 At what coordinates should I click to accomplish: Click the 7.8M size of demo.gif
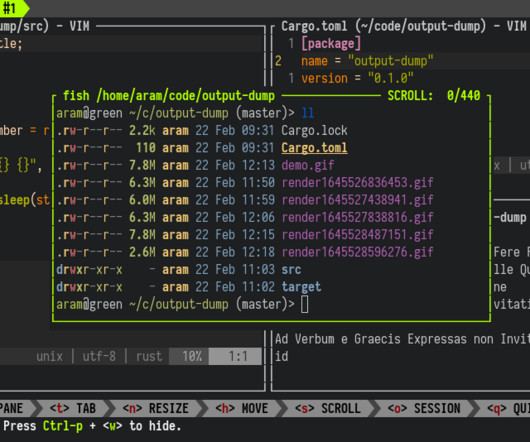tap(142, 166)
